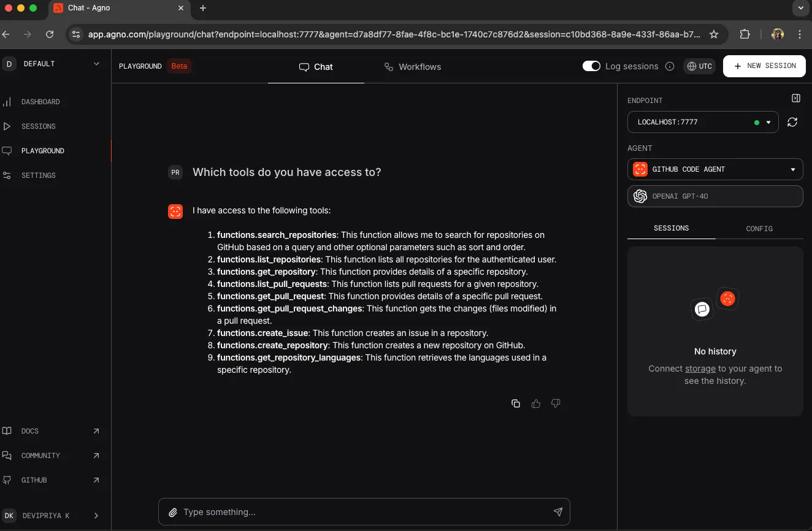Screen dimensions: 812x531
Task: Open the Log sessions info icon
Action: [x=670, y=66]
